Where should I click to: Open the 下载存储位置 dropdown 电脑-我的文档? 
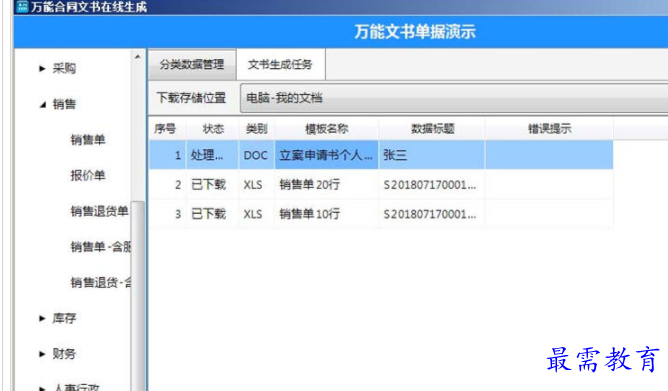tap(454, 98)
